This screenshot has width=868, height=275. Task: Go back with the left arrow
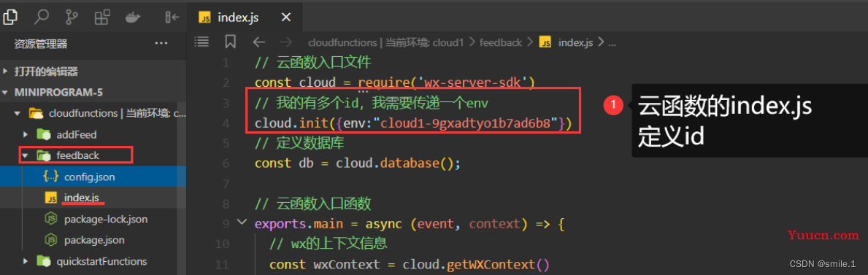click(x=258, y=42)
